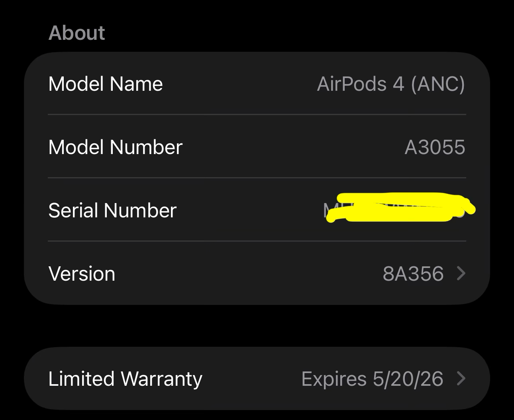Open Limited Warranty details via its chevron
514x420 pixels.
[461, 378]
